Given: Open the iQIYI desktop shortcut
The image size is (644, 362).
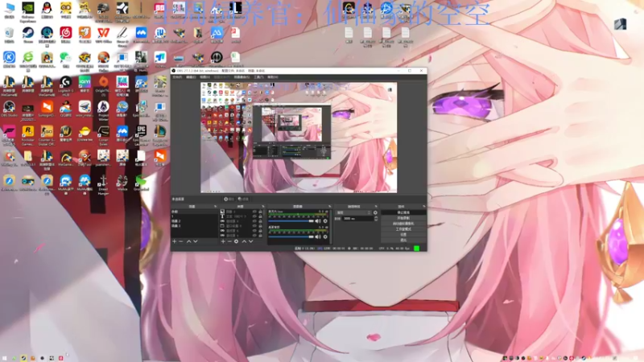Looking at the screenshot, I should 85,84.
